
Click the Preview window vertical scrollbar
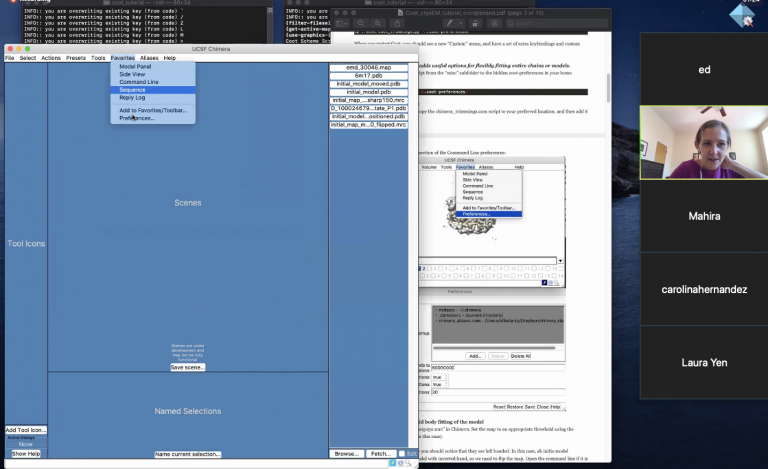[x=608, y=88]
